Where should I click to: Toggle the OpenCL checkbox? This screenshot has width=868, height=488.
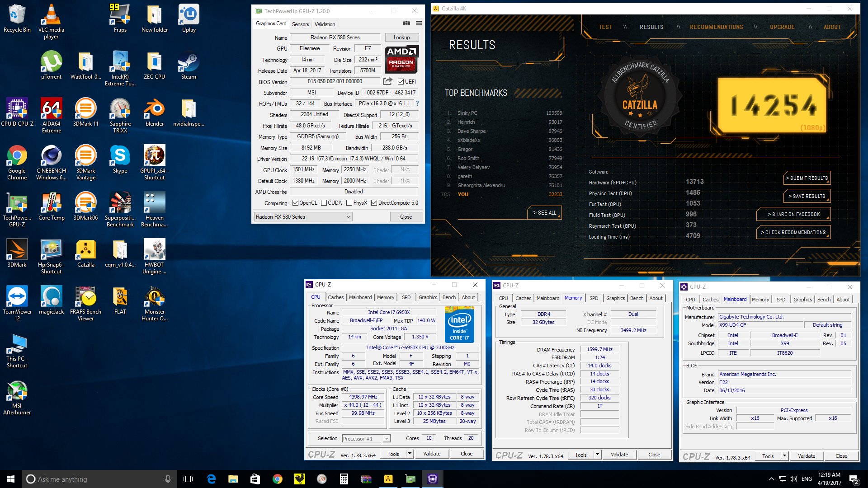[x=295, y=203]
